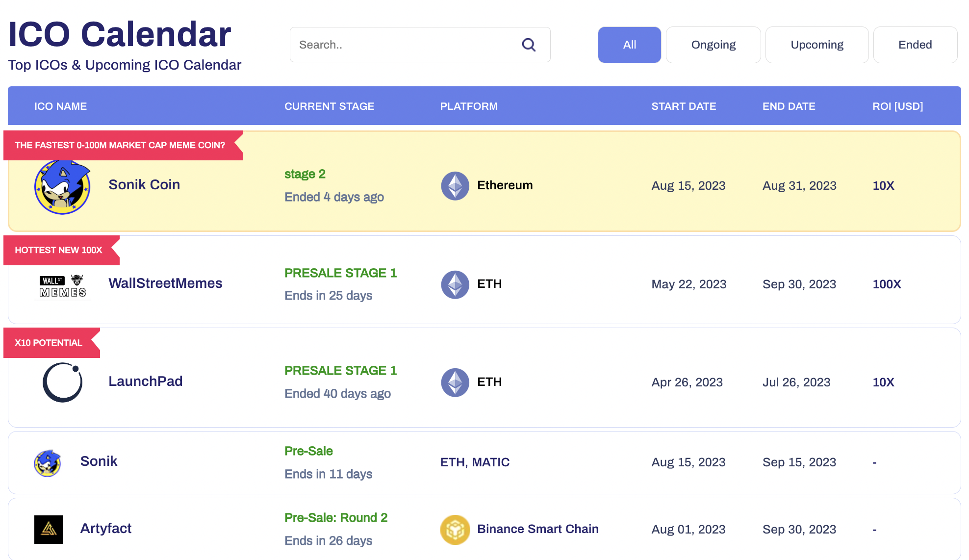Click the PLATFORM column header

[469, 106]
